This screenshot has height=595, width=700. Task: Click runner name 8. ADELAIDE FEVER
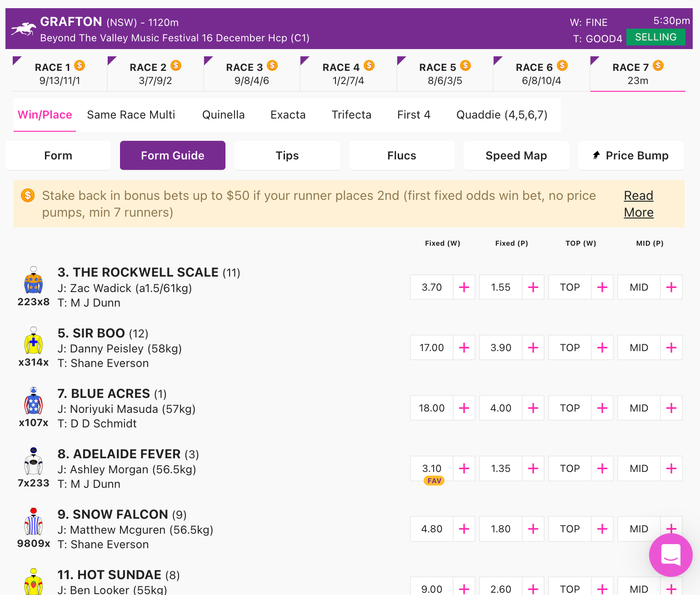click(x=119, y=454)
